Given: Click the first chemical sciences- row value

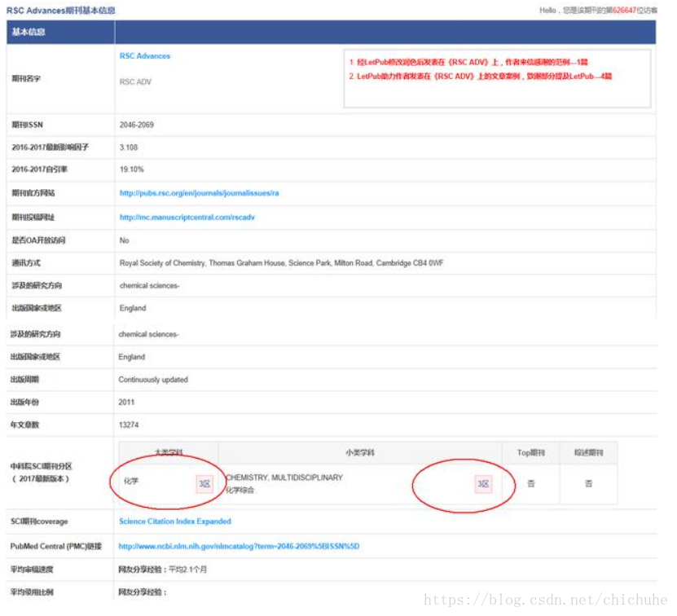Looking at the screenshot, I should [149, 285].
